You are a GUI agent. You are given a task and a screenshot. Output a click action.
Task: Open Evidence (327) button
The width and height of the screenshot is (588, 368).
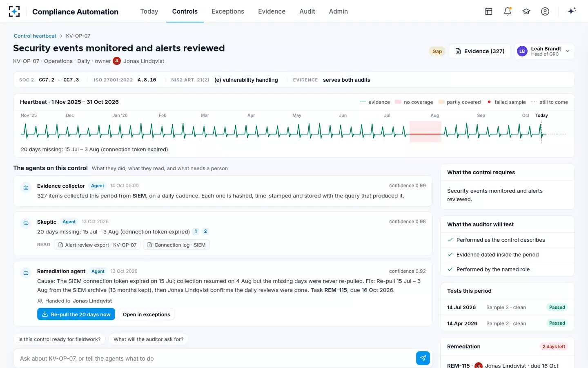tap(480, 51)
